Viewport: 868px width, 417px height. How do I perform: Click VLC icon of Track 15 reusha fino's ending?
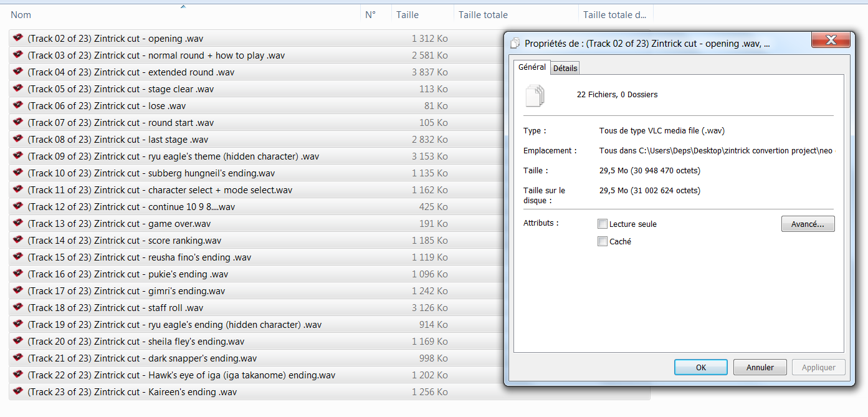tap(18, 257)
